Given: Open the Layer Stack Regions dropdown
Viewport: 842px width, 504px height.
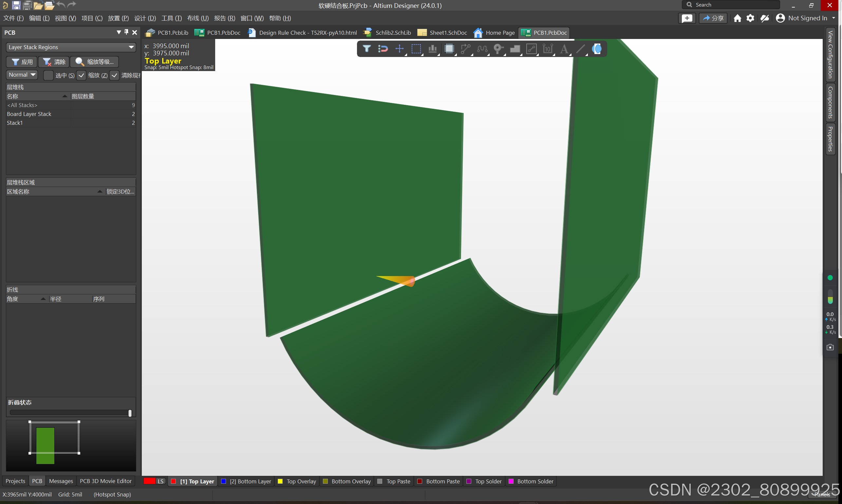Looking at the screenshot, I should click(71, 47).
